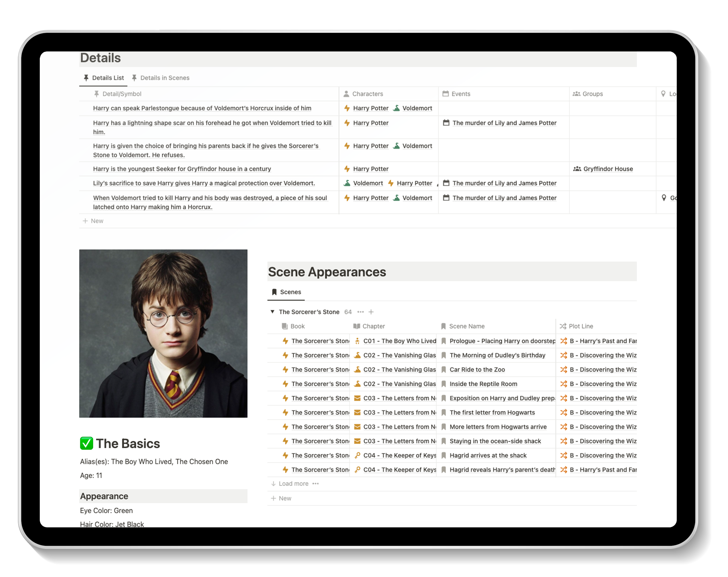Click the pin icon on the Details List tab

[x=86, y=78]
